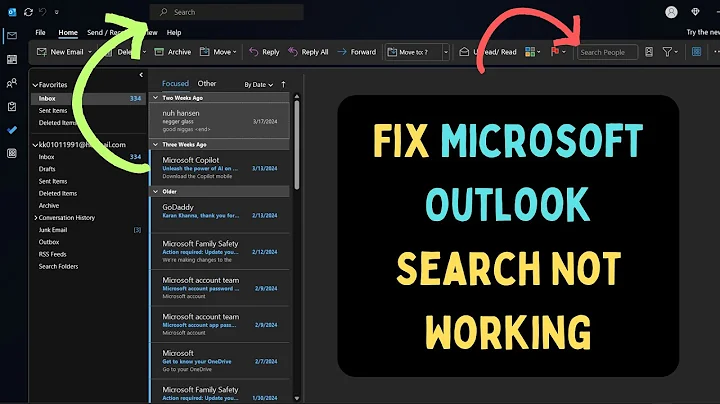The image size is (720, 404).
Task: Click the Search People field
Action: 607,52
